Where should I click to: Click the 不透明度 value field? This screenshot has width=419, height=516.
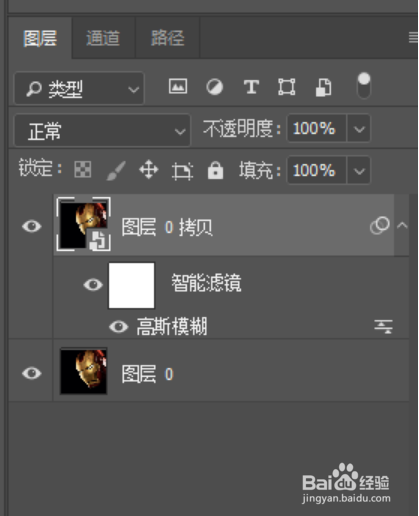point(317,129)
